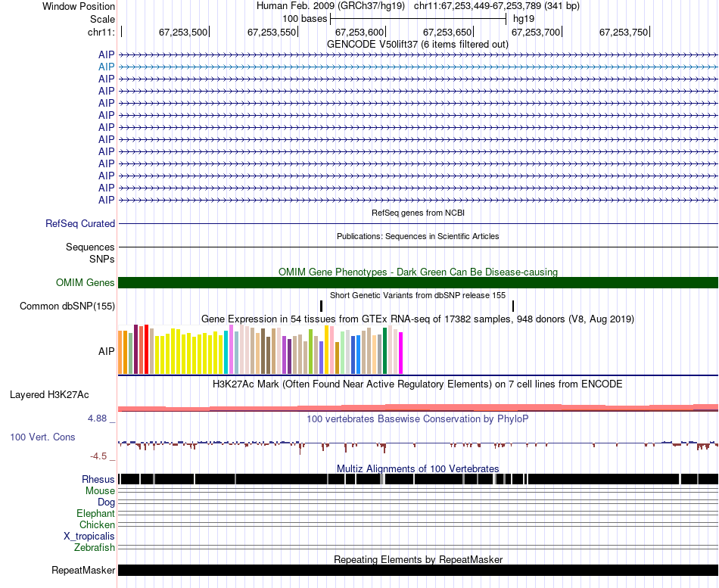Click the Chicken alignment label
The width and height of the screenshot is (719, 588).
(x=97, y=524)
